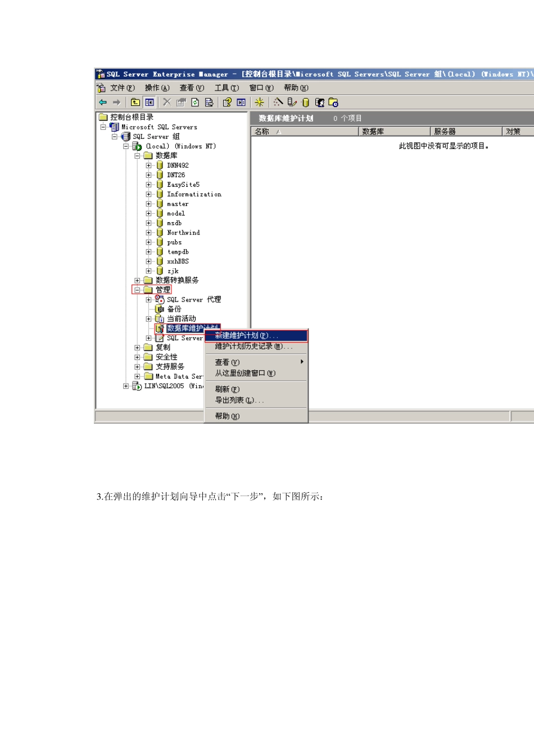Screen dimensions: 534x756
Task: Select the zjk database label
Action: (173, 271)
